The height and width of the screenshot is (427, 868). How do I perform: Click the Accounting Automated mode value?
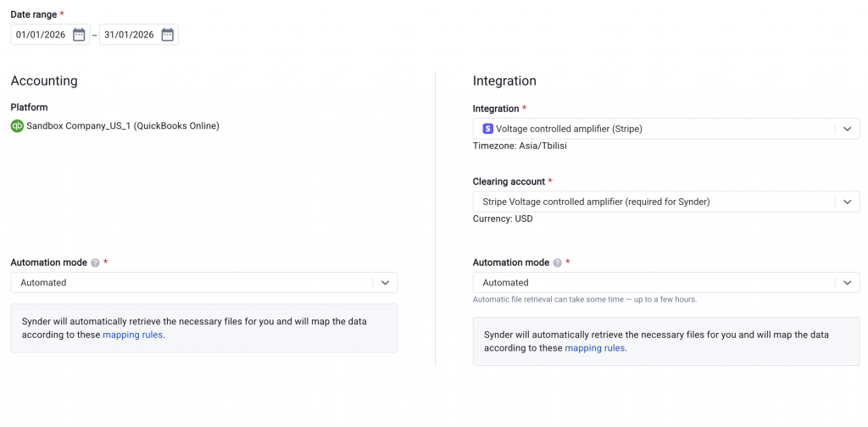pyautogui.click(x=44, y=283)
